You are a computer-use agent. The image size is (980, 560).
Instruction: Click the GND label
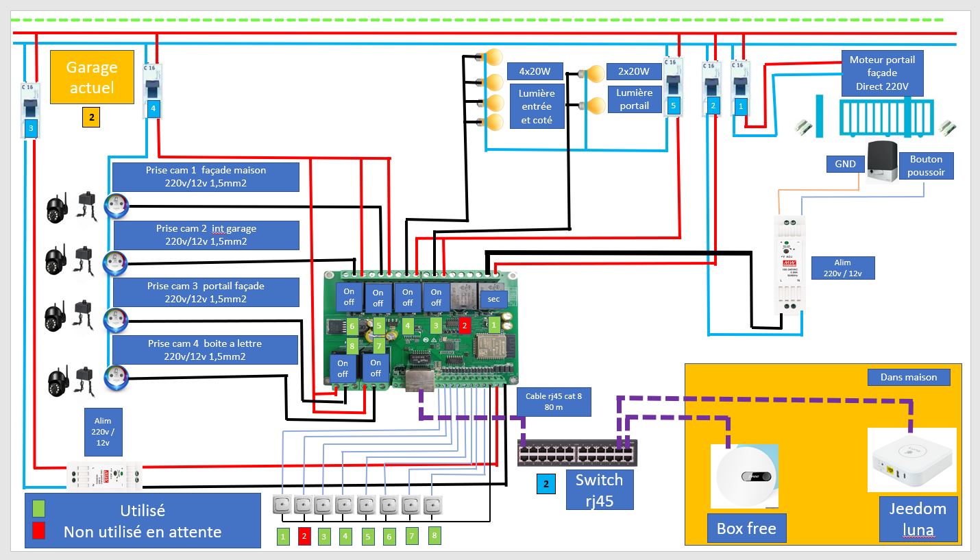pyautogui.click(x=845, y=163)
